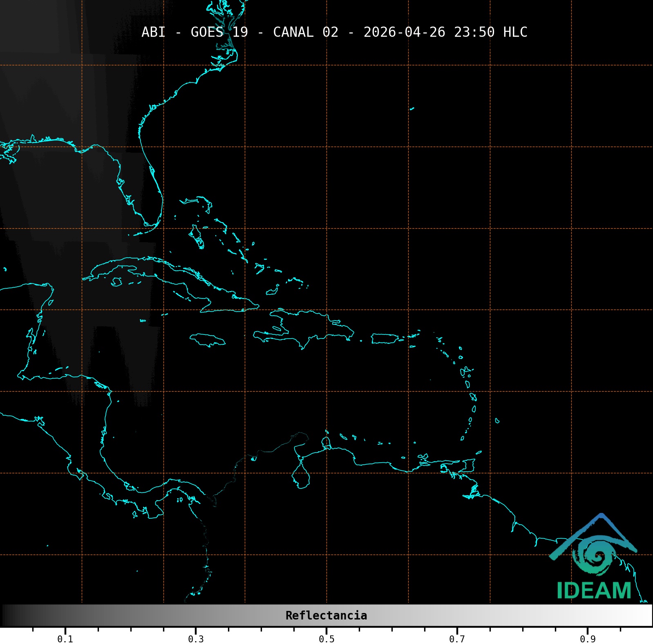Click the image title with GOES 19

334,32
